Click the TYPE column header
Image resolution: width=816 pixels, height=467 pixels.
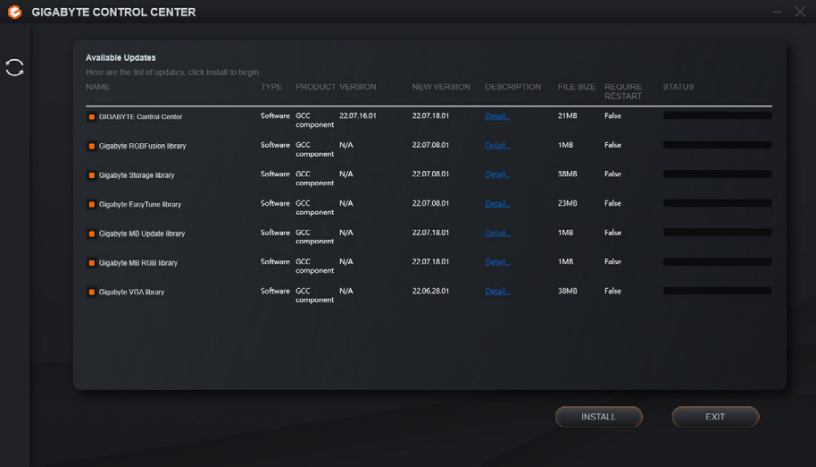[271, 87]
